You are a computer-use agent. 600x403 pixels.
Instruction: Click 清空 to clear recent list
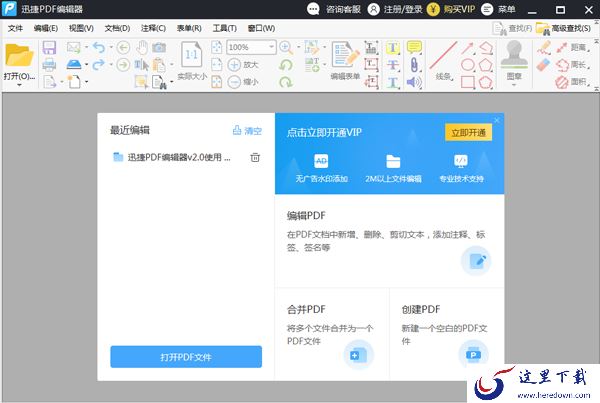pyautogui.click(x=247, y=131)
